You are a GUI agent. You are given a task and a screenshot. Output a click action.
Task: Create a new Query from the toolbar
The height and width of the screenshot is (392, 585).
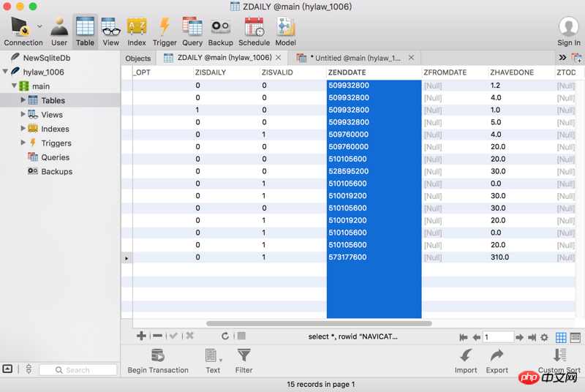click(192, 31)
